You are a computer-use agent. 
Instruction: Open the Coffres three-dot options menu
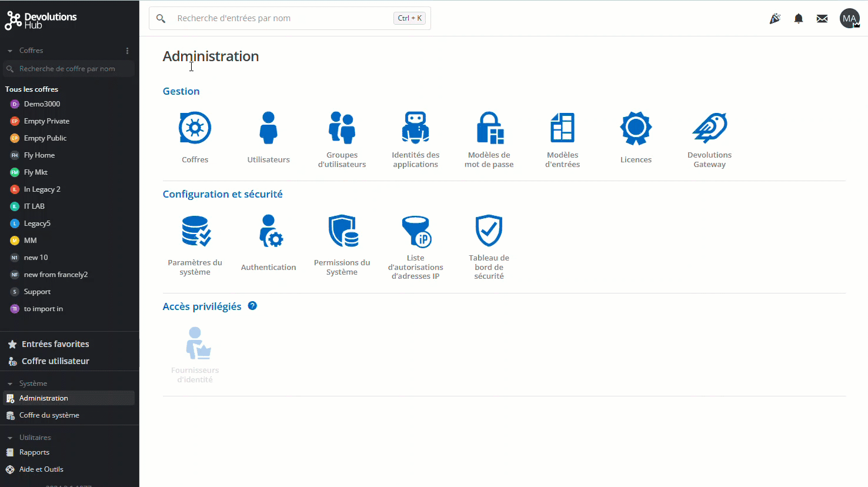tap(127, 51)
